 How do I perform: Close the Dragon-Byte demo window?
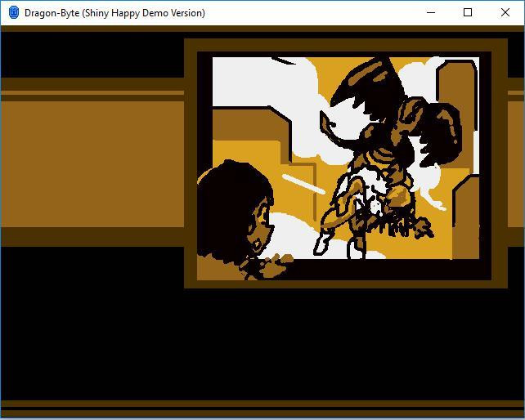tap(505, 13)
